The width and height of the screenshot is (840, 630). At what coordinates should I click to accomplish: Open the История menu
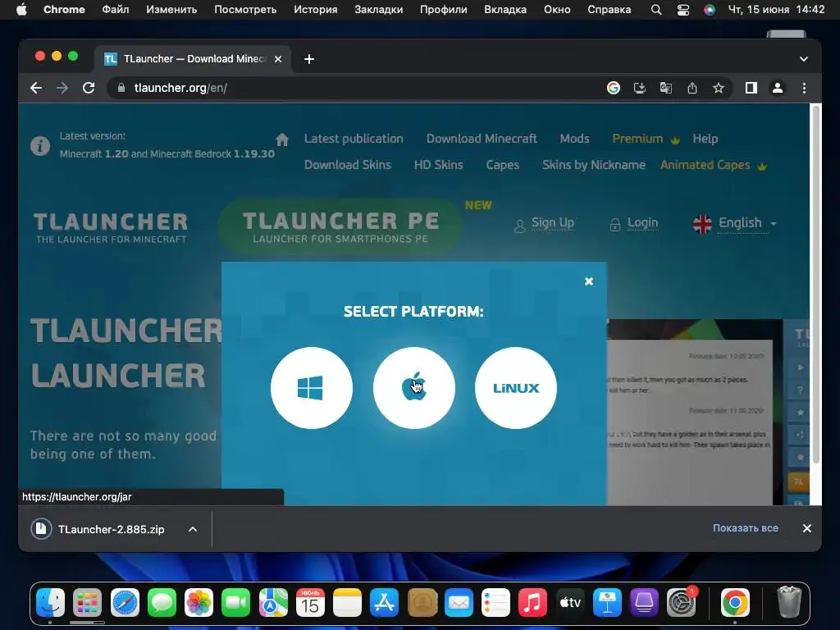tap(316, 10)
